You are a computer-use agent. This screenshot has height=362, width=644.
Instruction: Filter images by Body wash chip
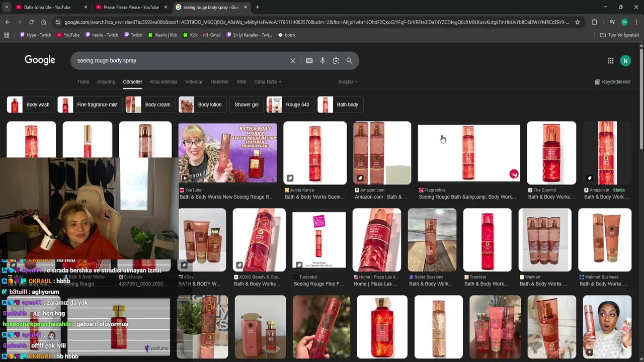coord(31,105)
